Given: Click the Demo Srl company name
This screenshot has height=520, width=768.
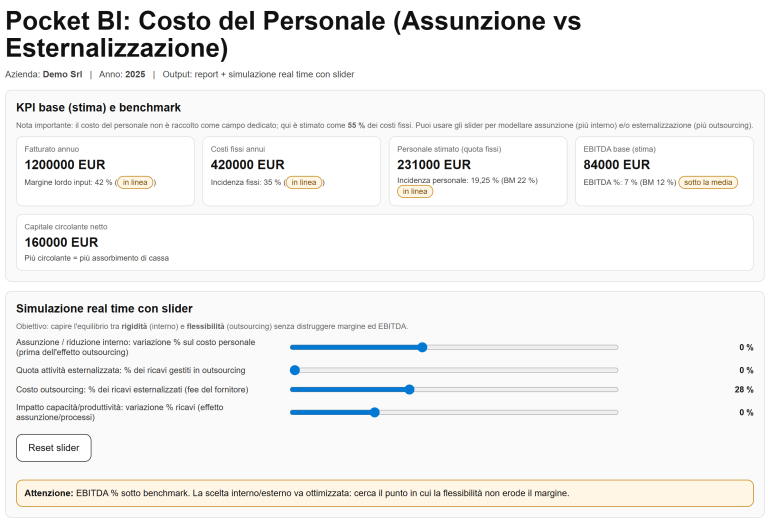Looking at the screenshot, I should coord(62,74).
